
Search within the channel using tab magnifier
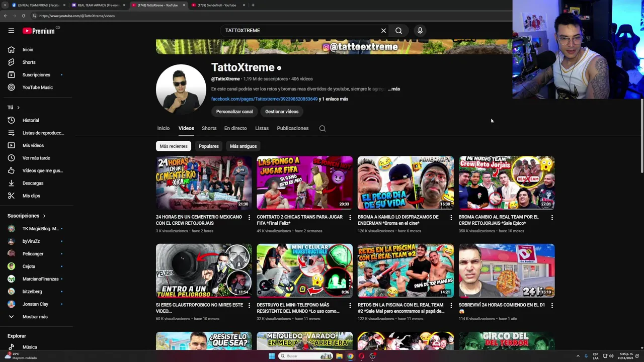click(x=323, y=128)
